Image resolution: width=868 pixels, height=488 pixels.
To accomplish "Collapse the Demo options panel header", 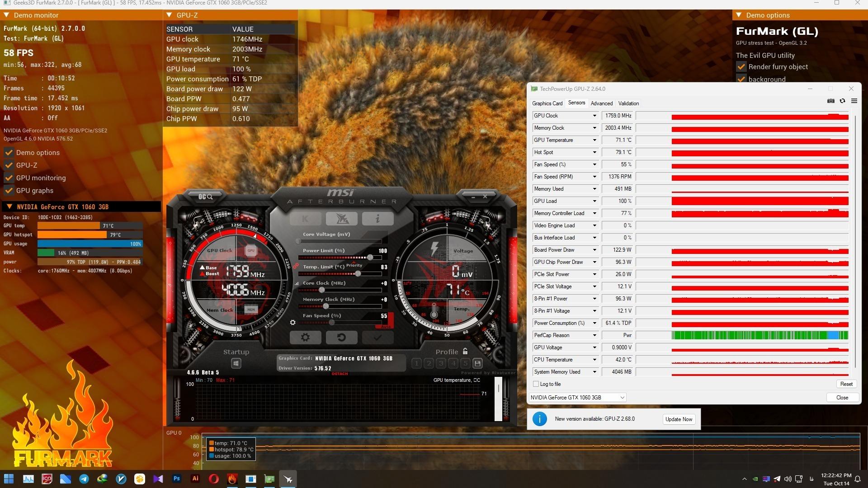I will pyautogui.click(x=739, y=15).
